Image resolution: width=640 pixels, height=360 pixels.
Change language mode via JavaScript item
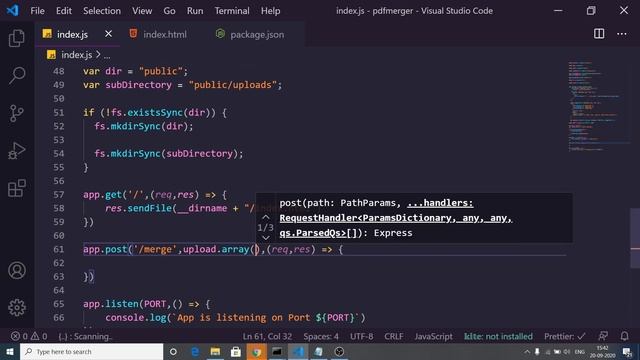pyautogui.click(x=433, y=336)
